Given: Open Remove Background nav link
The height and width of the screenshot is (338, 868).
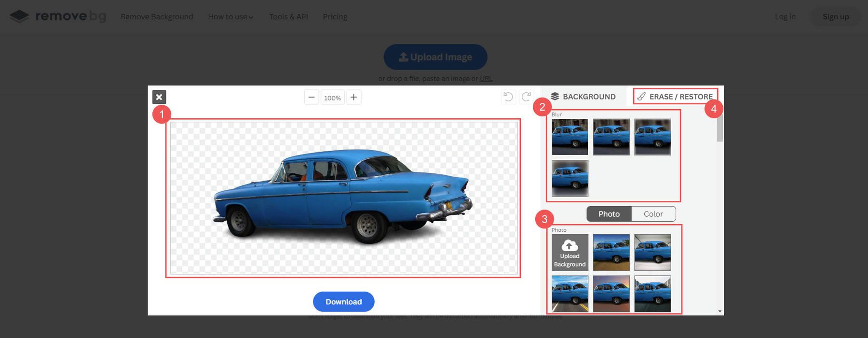Looking at the screenshot, I should [x=157, y=17].
